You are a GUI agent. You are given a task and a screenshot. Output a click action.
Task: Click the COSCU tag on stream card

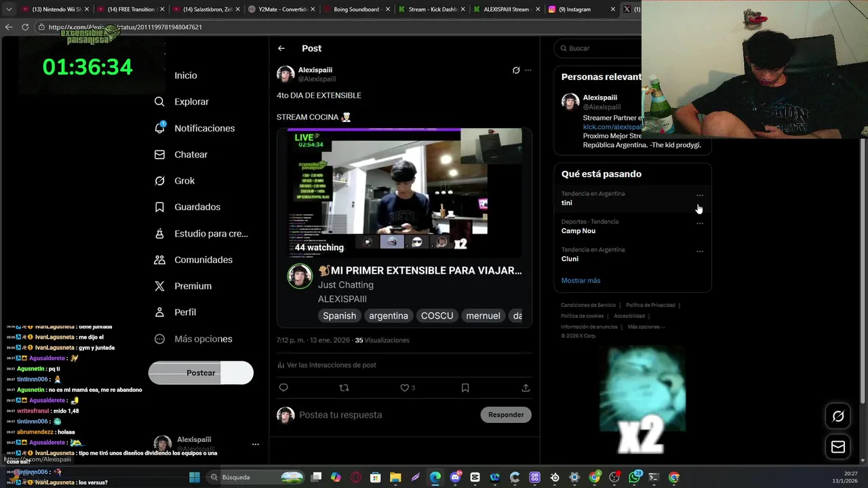click(437, 316)
